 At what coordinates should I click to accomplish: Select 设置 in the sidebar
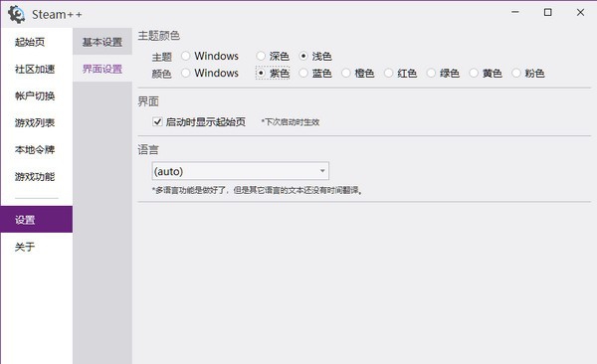click(x=37, y=220)
